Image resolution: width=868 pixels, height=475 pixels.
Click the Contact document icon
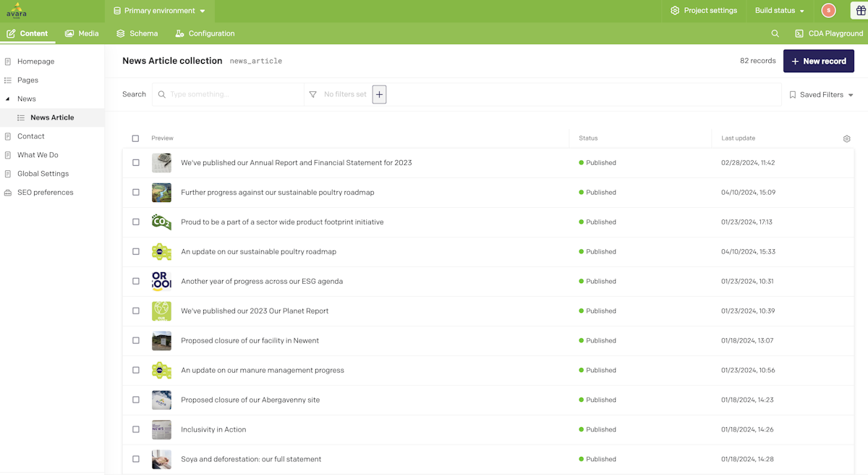pyautogui.click(x=8, y=136)
